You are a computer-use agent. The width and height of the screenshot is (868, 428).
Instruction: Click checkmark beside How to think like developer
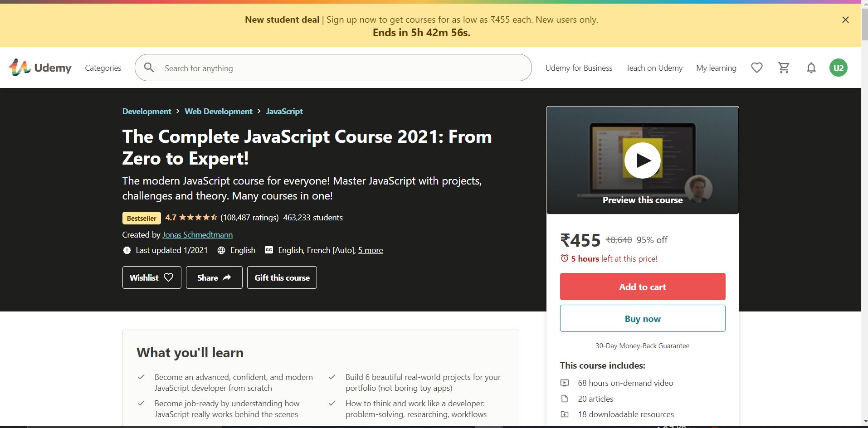tap(332, 403)
